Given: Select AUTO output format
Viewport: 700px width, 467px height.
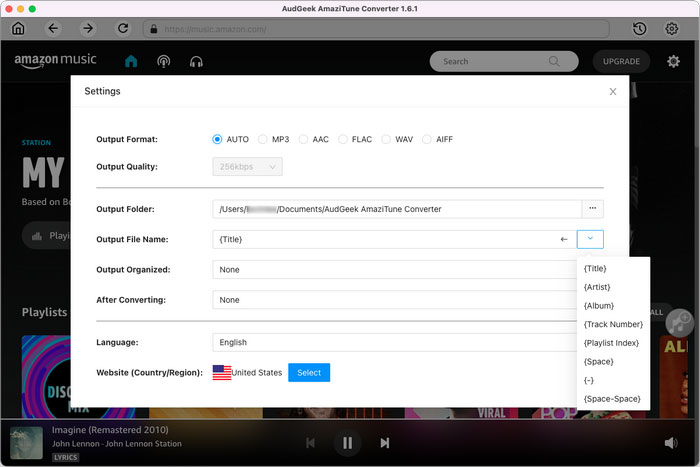Looking at the screenshot, I should point(217,139).
